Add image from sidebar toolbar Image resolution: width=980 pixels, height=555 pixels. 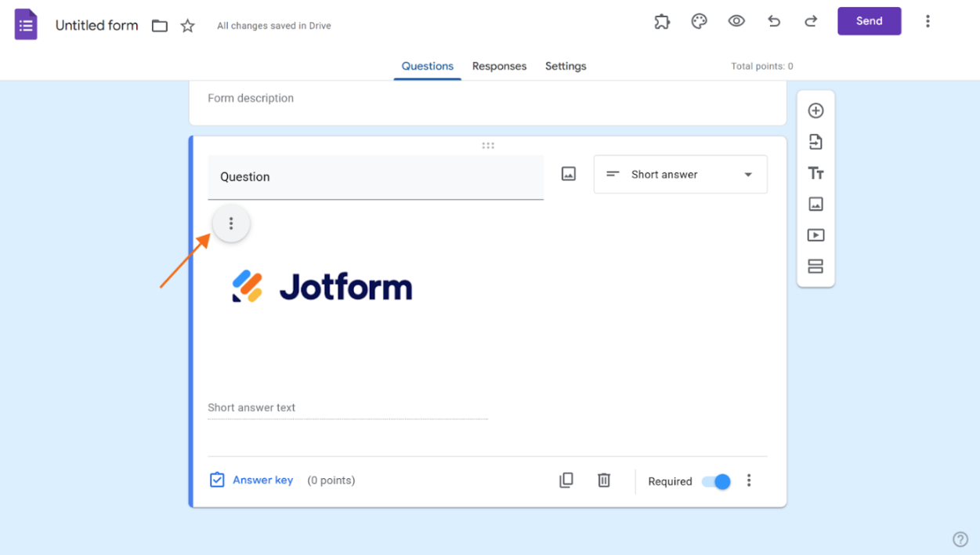coord(815,204)
